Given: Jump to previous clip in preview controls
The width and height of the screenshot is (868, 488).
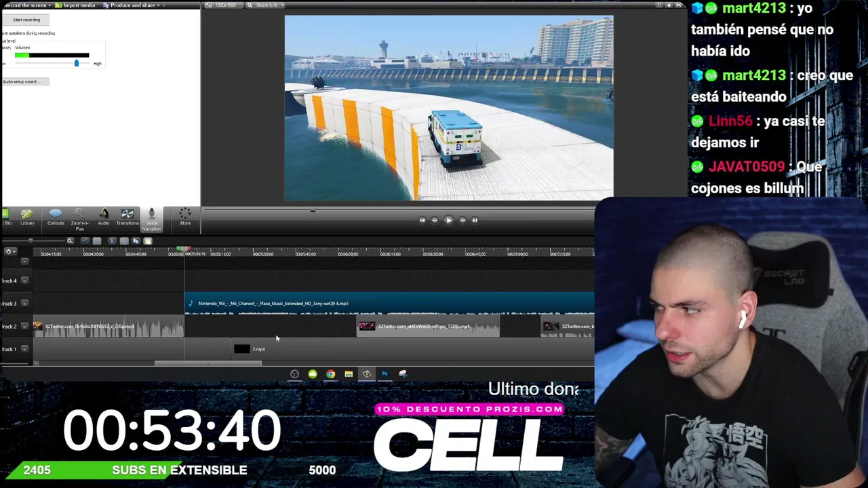Looking at the screenshot, I should 422,220.
